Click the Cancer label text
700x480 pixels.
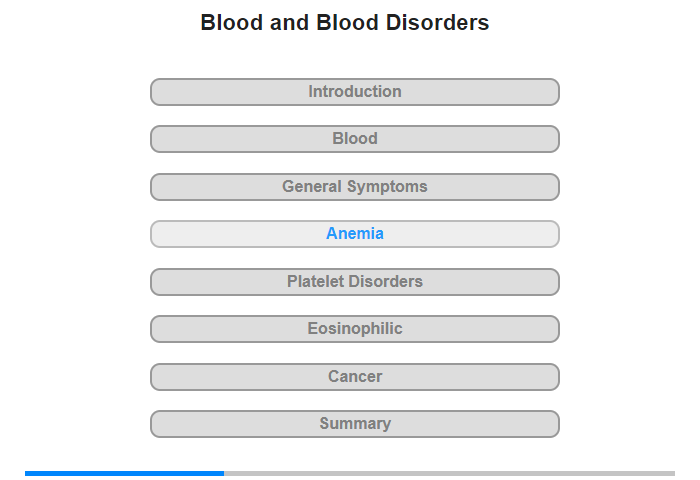point(355,376)
